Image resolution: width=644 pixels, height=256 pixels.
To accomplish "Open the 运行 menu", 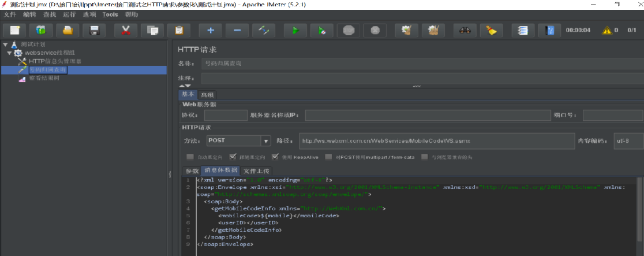I will point(69,14).
